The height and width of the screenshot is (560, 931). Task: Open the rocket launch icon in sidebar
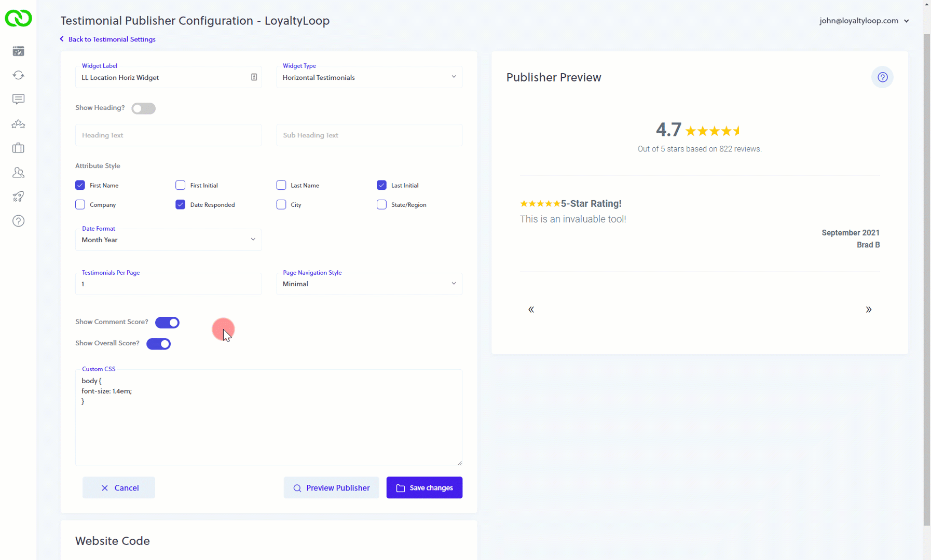click(x=18, y=197)
